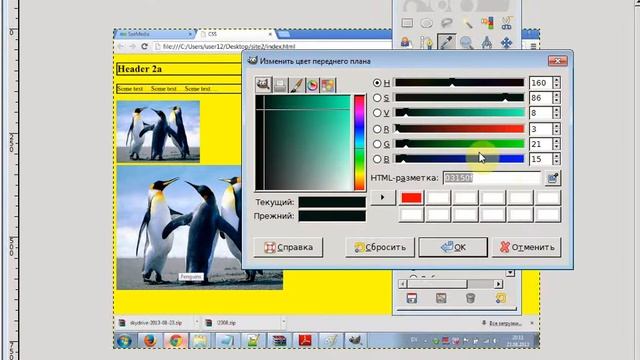This screenshot has height=360, width=640.
Task: Pick the red swatch in color history
Action: (x=411, y=198)
